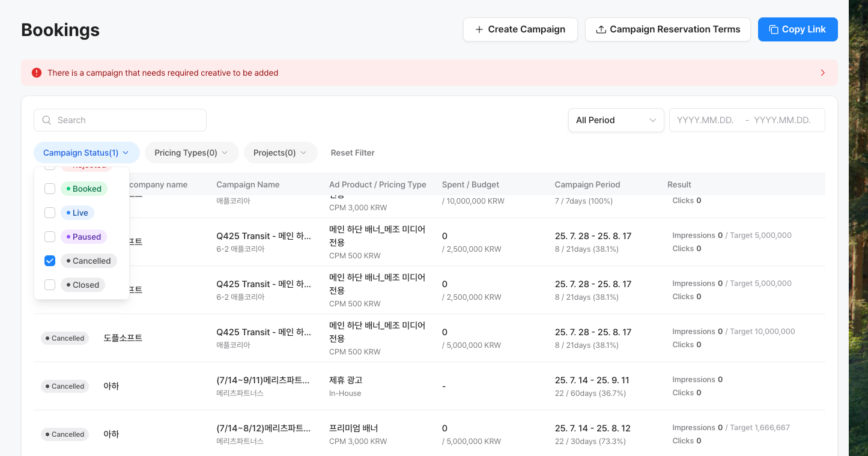
Task: Click the Campaign Period column header
Action: 587,184
